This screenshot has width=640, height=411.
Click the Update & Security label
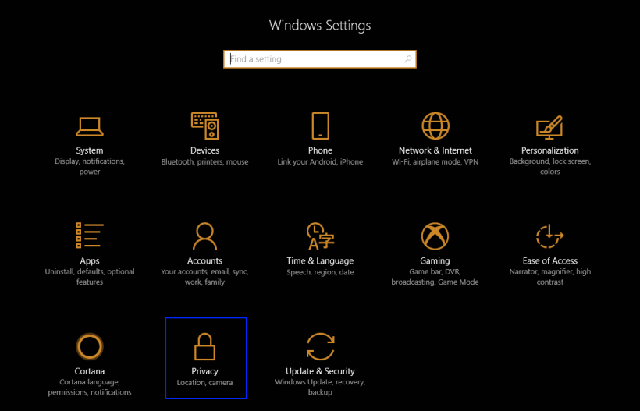point(320,371)
